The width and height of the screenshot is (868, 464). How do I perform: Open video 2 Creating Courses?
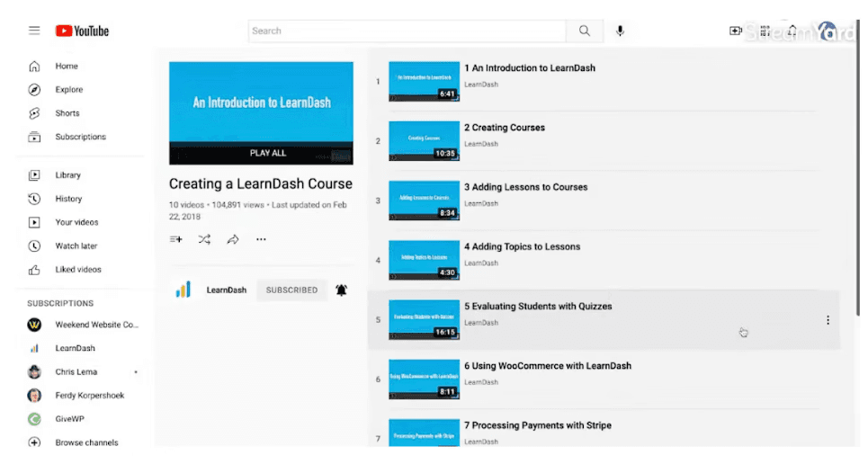(505, 128)
